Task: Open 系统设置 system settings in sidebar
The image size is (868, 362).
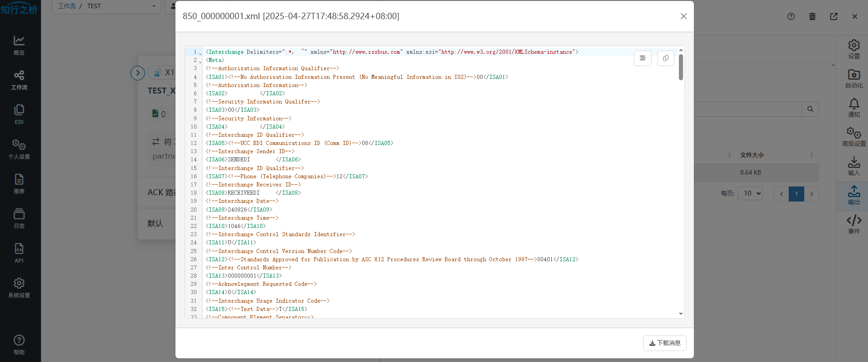Action: tap(19, 288)
